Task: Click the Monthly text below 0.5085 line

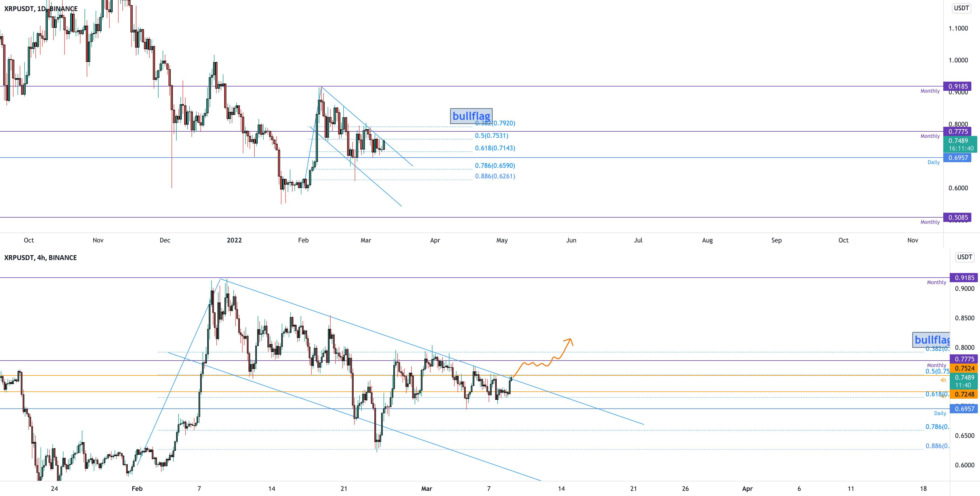Action: pos(930,222)
